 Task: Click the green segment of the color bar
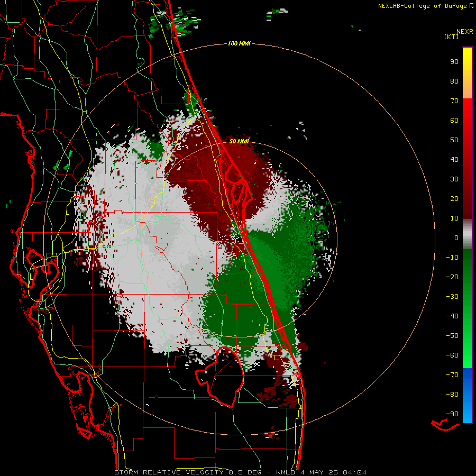(x=467, y=308)
